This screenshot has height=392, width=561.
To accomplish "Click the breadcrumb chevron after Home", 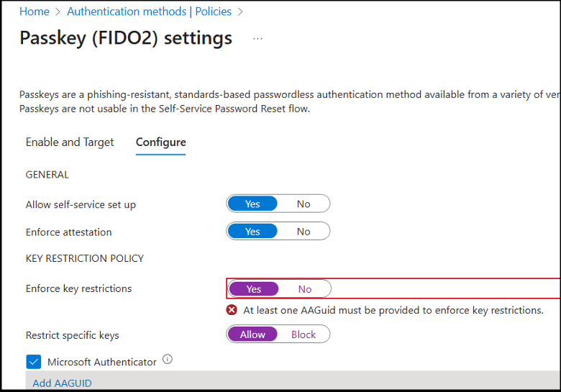I will point(58,12).
